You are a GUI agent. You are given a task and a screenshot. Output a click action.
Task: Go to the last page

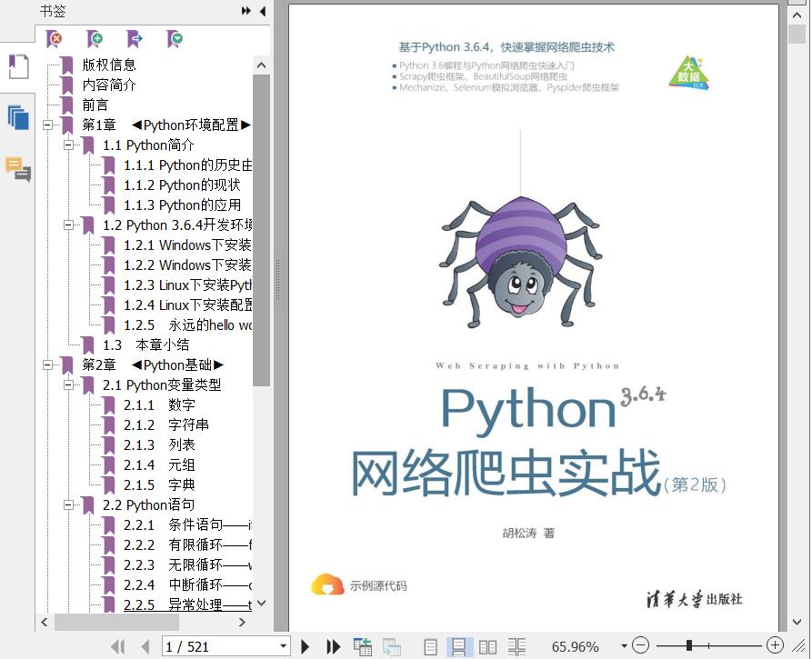(x=333, y=646)
